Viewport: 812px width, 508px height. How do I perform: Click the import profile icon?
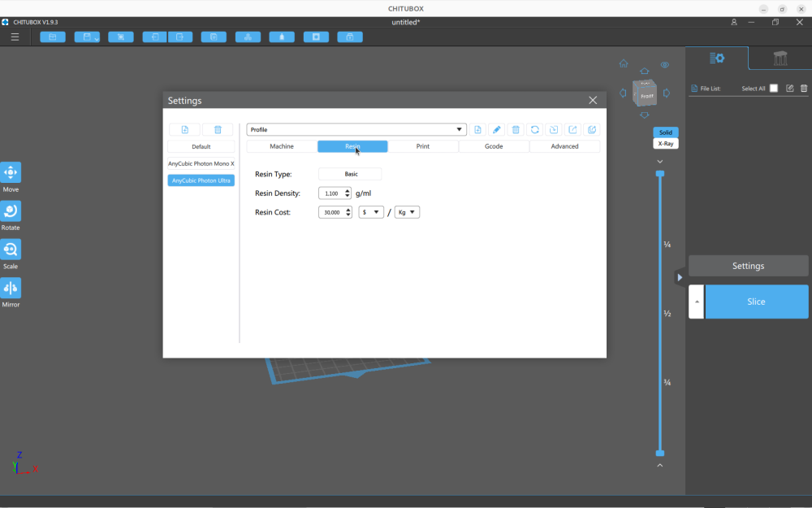[554, 129]
